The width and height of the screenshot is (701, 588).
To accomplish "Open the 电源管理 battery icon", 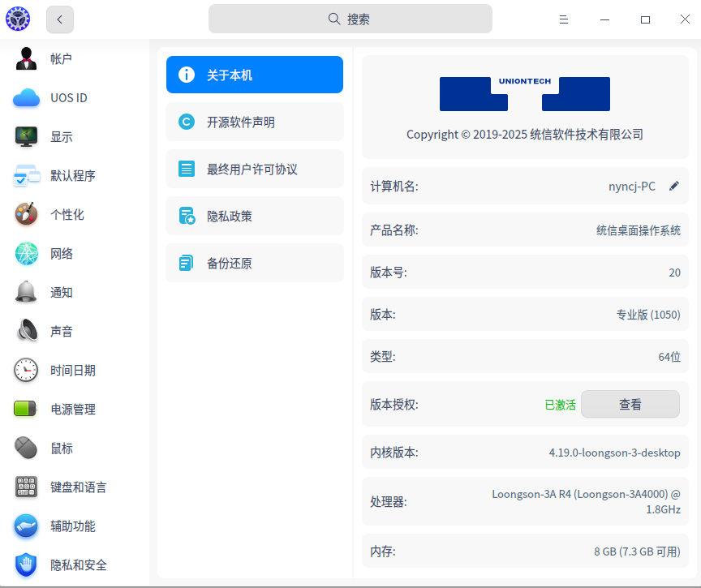I will pos(25,409).
